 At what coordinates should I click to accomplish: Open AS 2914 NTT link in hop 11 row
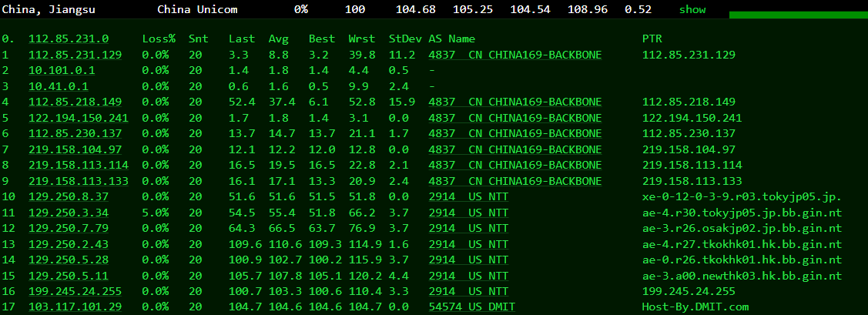click(x=468, y=213)
